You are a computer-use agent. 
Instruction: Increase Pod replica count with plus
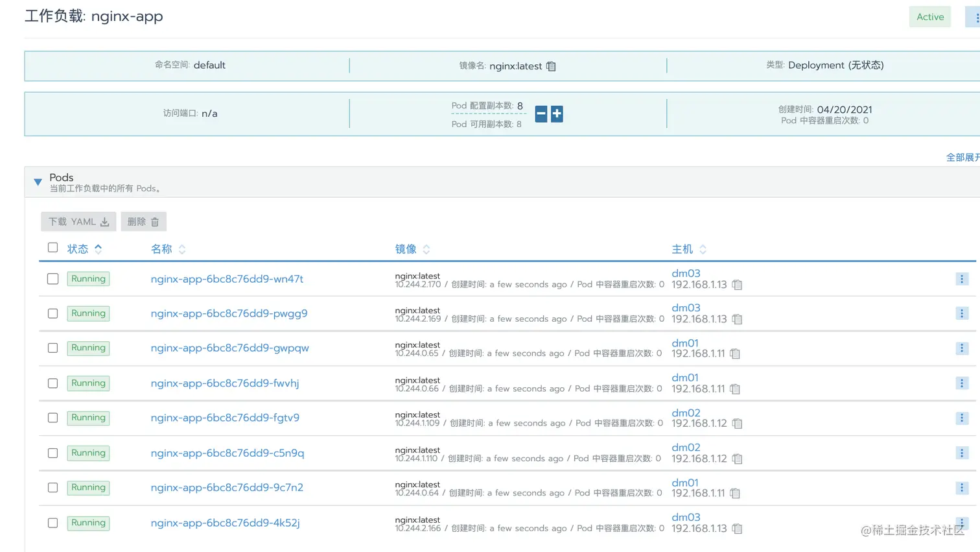click(x=557, y=114)
